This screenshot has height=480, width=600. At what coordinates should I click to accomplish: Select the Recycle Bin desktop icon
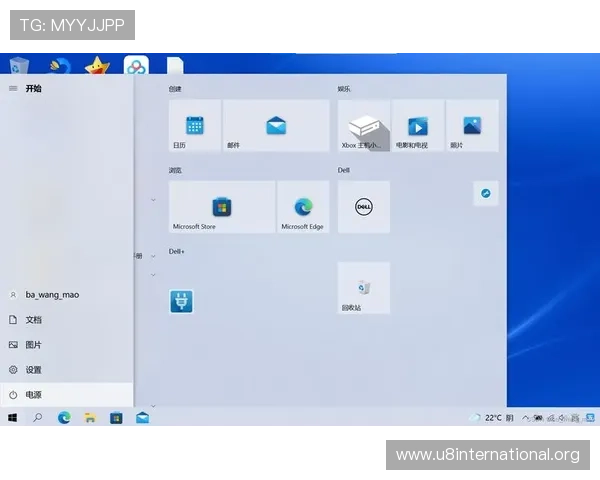[x=18, y=65]
